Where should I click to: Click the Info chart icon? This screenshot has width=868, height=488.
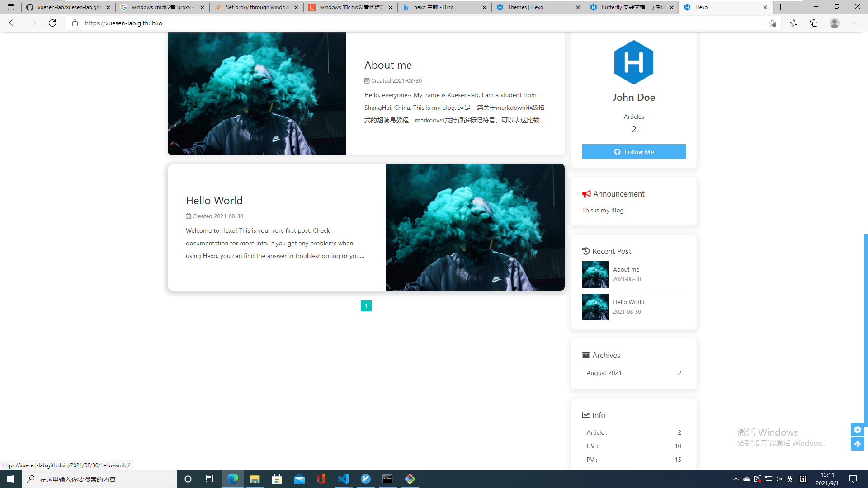pyautogui.click(x=585, y=415)
